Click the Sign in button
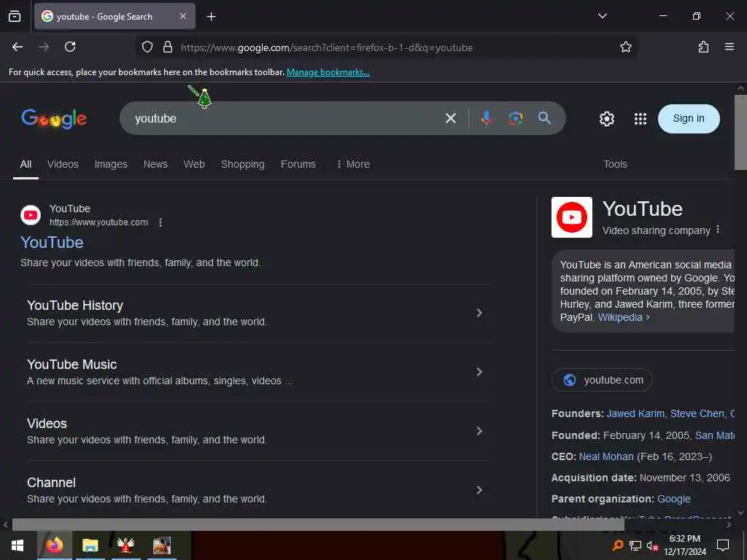This screenshot has height=560, width=747. (x=689, y=119)
